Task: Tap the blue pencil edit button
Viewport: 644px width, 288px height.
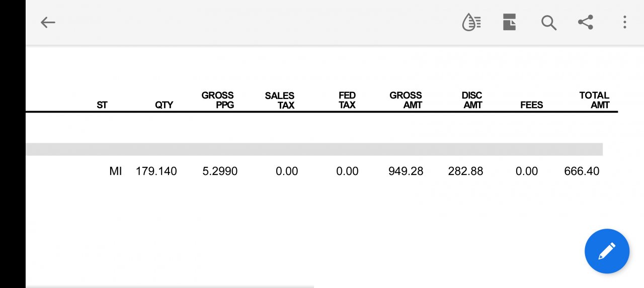Action: pos(607,251)
